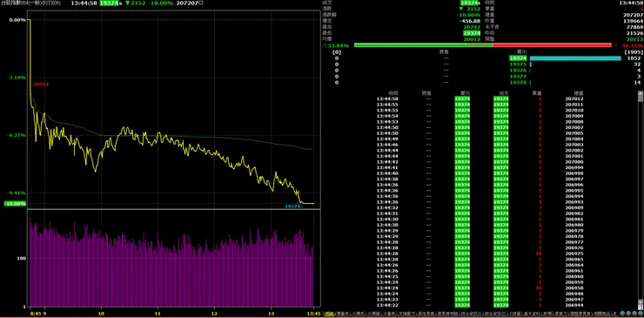Open the 支撐壓力 tab
This screenshot has width=644, height=318.
coord(406,314)
